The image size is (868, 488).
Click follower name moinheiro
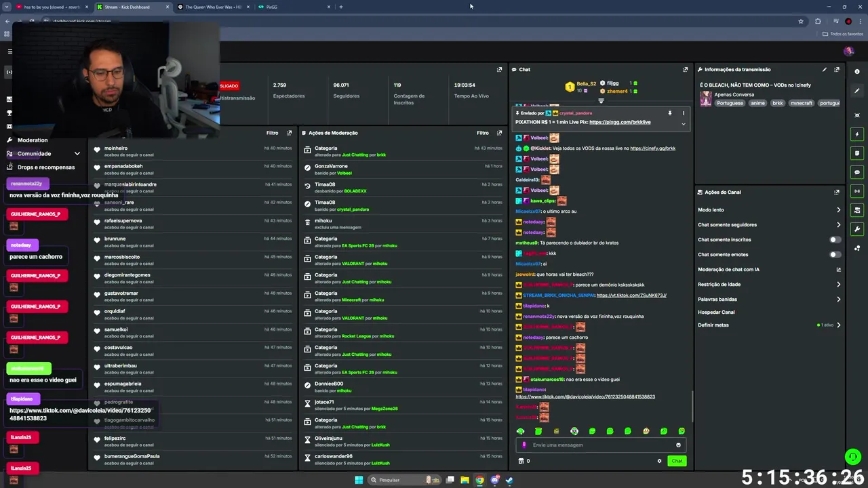(x=116, y=148)
